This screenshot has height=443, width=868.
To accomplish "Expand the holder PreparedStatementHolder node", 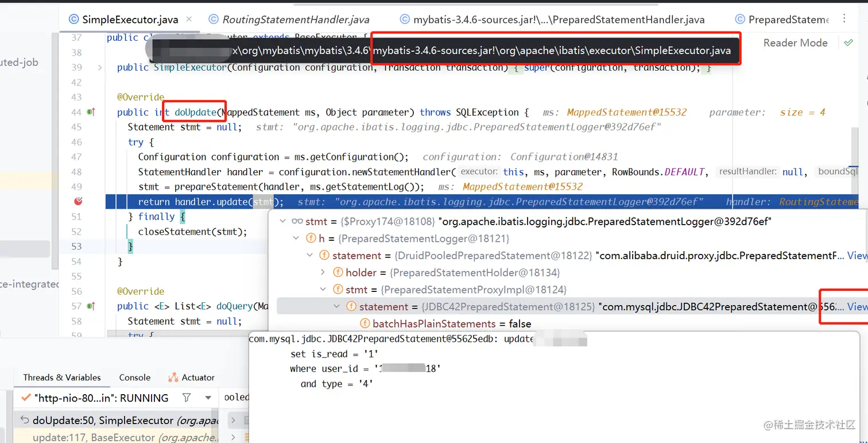I will [x=323, y=272].
